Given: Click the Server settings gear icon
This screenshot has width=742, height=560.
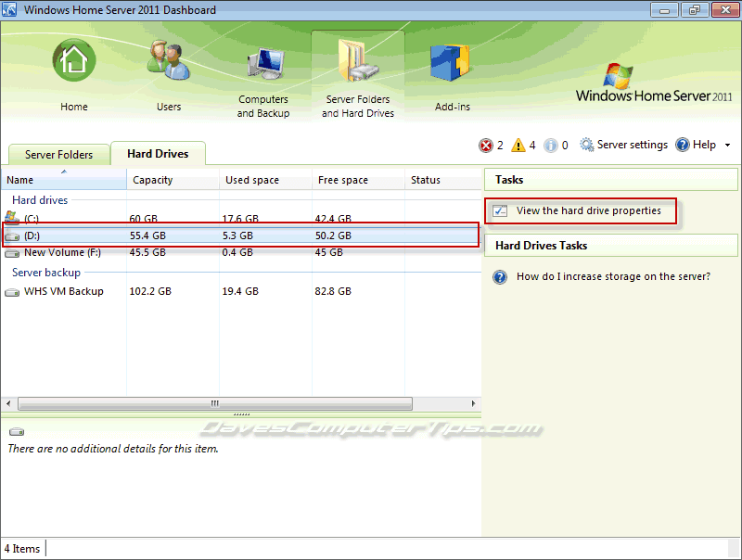Looking at the screenshot, I should pyautogui.click(x=587, y=145).
